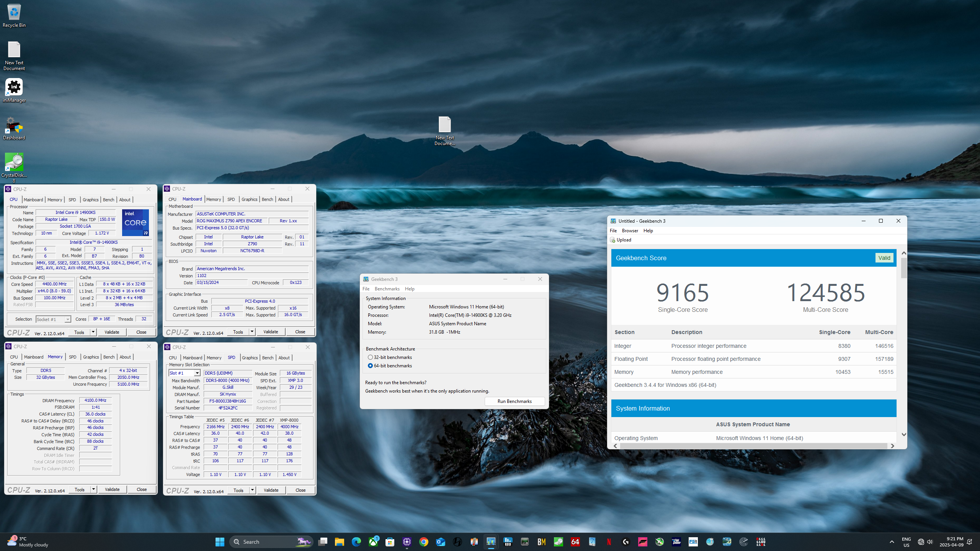This screenshot has width=980, height=551.
Task: Click the Geekbench results horizontal scrollbar
Action: coord(754,446)
